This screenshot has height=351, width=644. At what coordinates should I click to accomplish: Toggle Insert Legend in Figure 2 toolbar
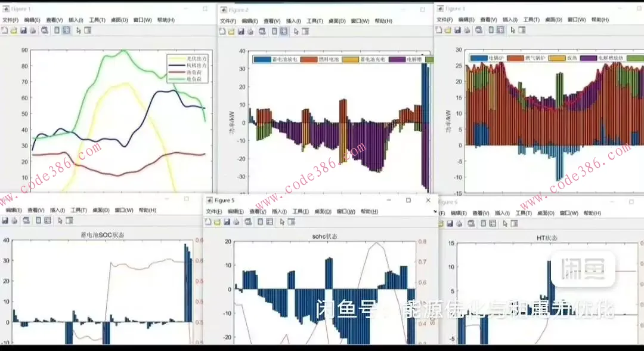(284, 31)
